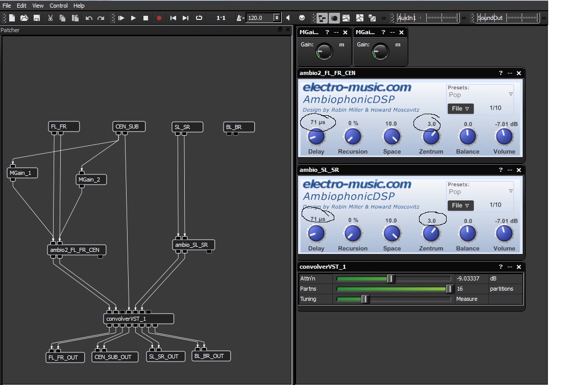Viewport: 588px width, 385px height.
Task: Click the tempo input field showing 120.0
Action: [x=260, y=18]
